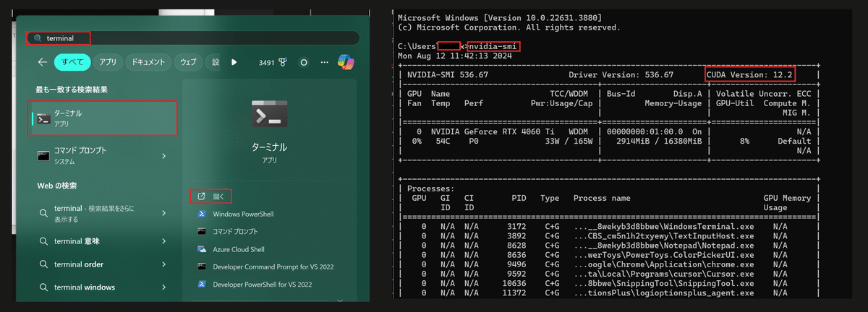Click the magnifier icon beside 'terminal windows'
Viewport: 868px width, 312px height.
(x=44, y=287)
